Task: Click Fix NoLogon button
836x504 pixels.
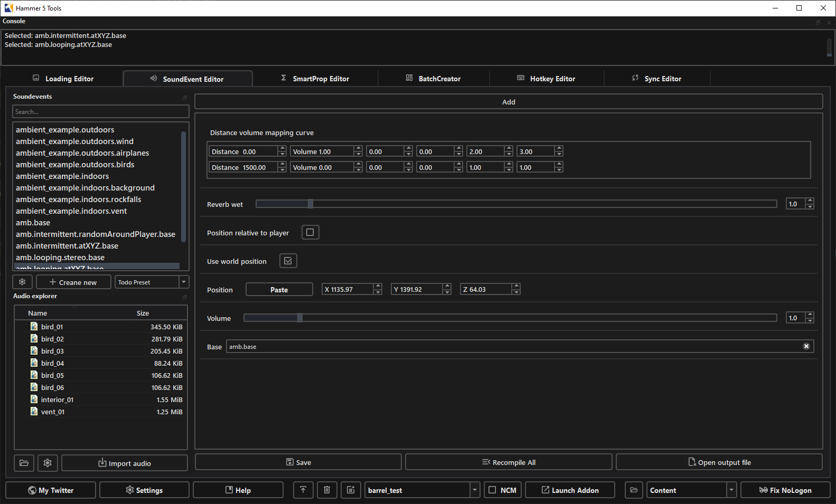Action: tap(785, 490)
